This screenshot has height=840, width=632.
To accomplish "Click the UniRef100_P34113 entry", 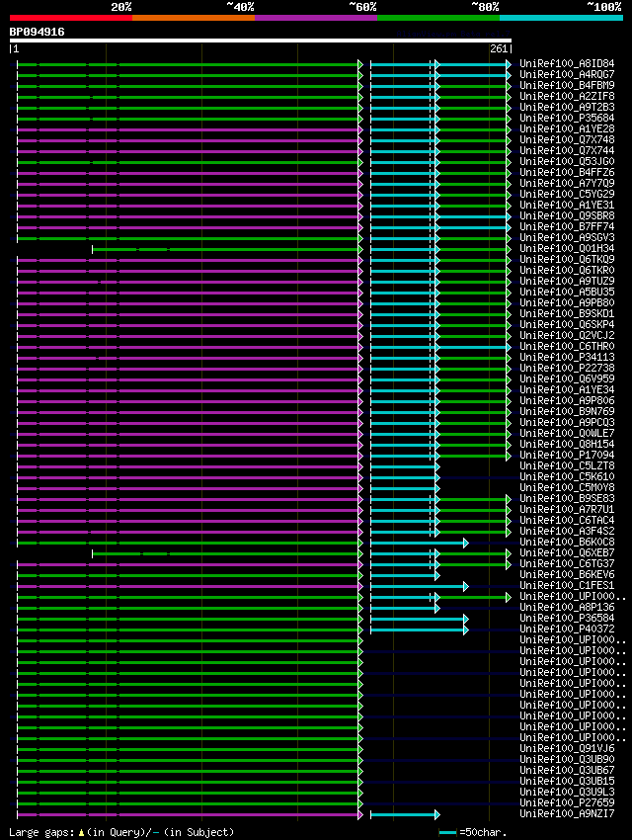I will click(x=567, y=358).
